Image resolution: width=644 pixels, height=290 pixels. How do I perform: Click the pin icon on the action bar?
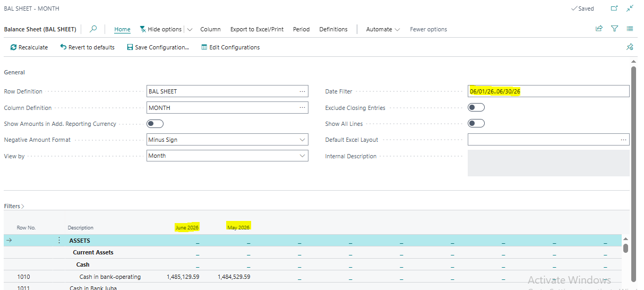(630, 47)
